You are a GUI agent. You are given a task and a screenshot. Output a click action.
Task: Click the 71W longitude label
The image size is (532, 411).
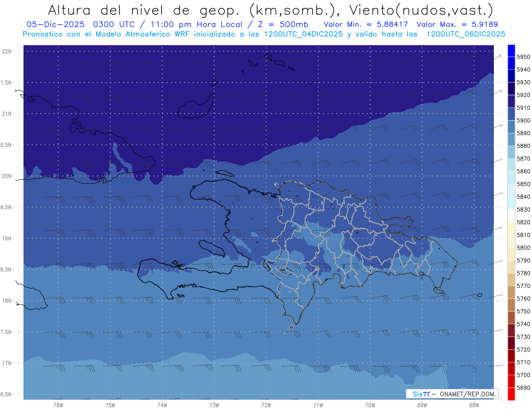point(318,405)
